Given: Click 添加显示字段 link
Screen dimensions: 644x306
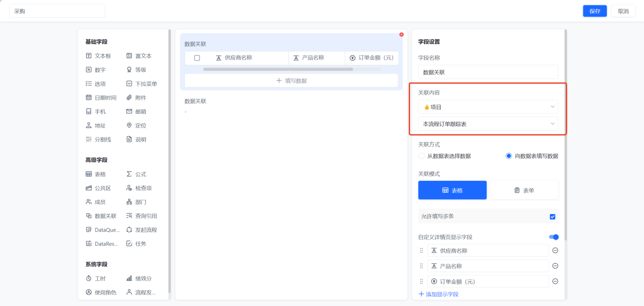Looking at the screenshot, I should 438,294.
